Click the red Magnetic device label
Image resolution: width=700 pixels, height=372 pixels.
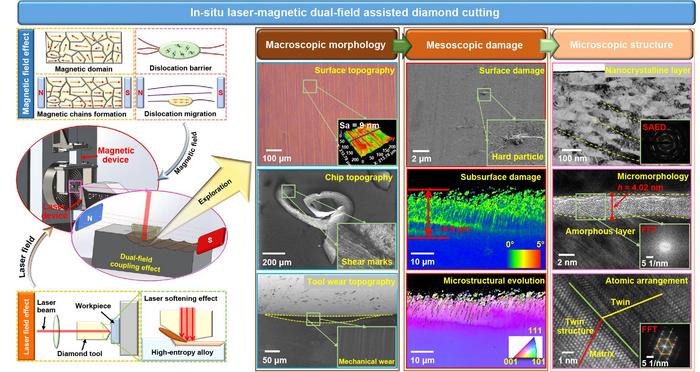point(116,155)
